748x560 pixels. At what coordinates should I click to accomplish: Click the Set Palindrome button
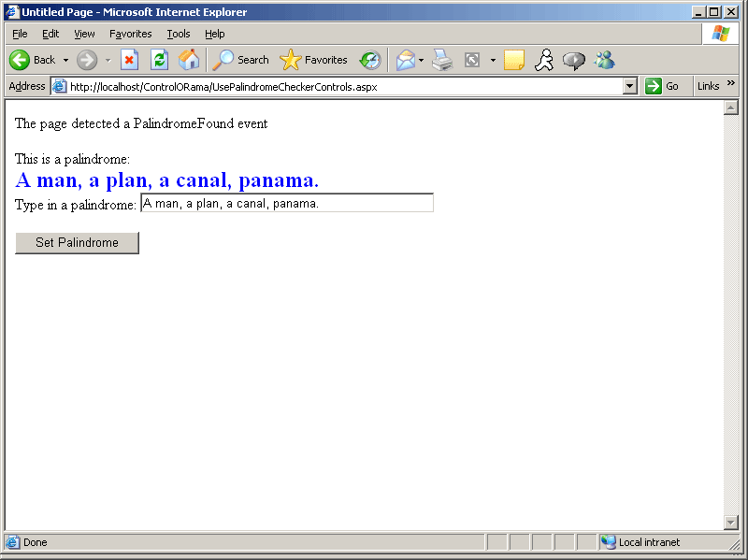pyautogui.click(x=77, y=243)
